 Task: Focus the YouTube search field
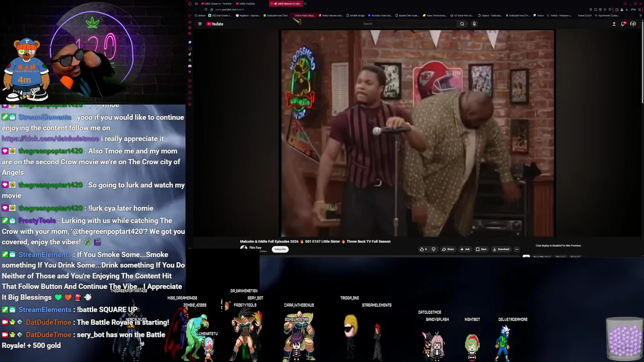click(x=408, y=24)
